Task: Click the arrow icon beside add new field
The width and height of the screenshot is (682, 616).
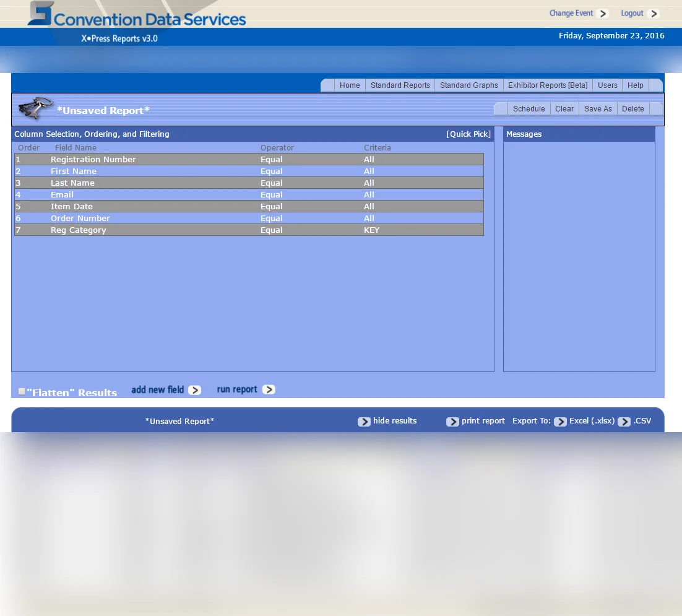Action: (195, 390)
